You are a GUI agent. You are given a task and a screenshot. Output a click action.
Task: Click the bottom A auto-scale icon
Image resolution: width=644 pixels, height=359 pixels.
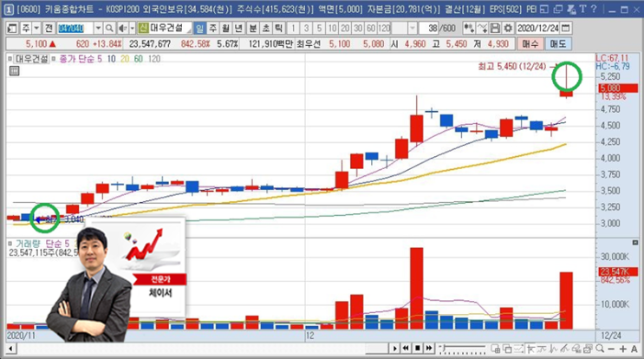pyautogui.click(x=634, y=349)
